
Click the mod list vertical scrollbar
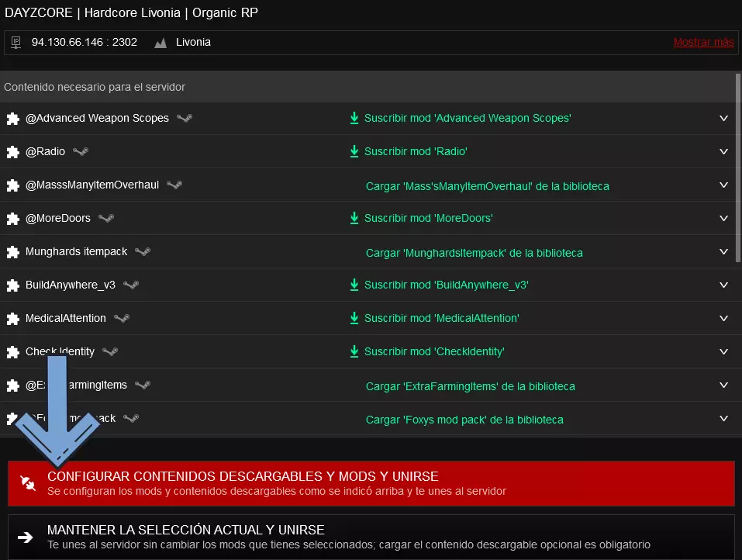point(738,168)
